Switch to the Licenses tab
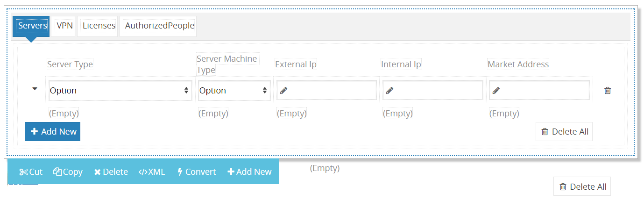644x200 pixels. [x=99, y=26]
